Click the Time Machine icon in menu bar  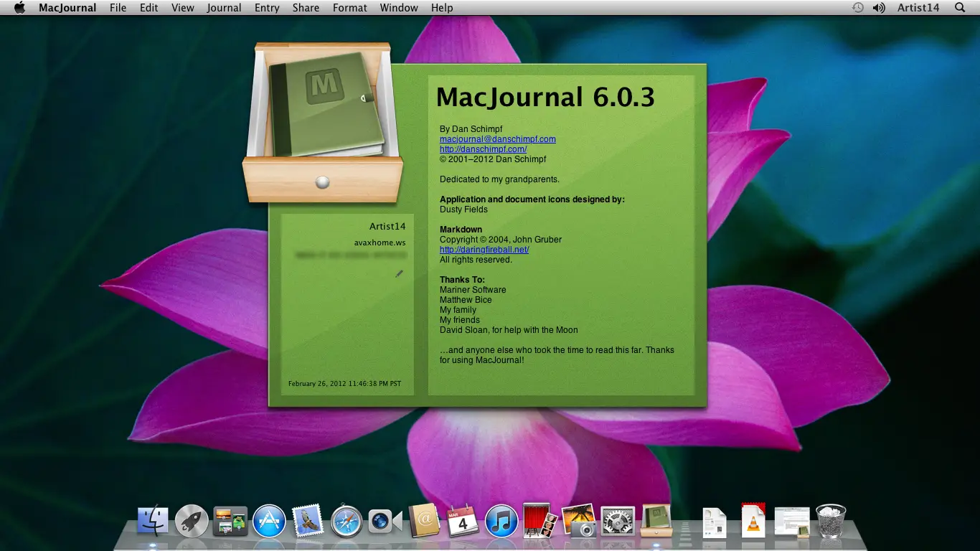click(858, 8)
